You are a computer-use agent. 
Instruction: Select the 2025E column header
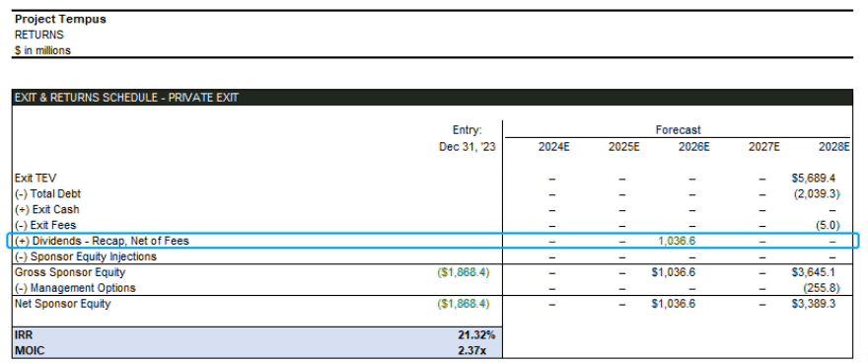click(623, 147)
